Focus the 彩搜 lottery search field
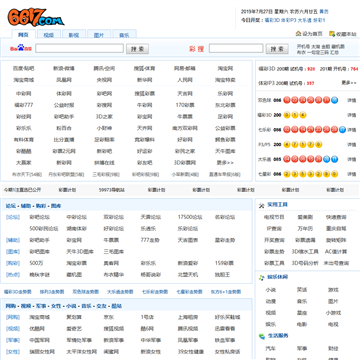Viewport: 360px width, 360px height. point(236,49)
